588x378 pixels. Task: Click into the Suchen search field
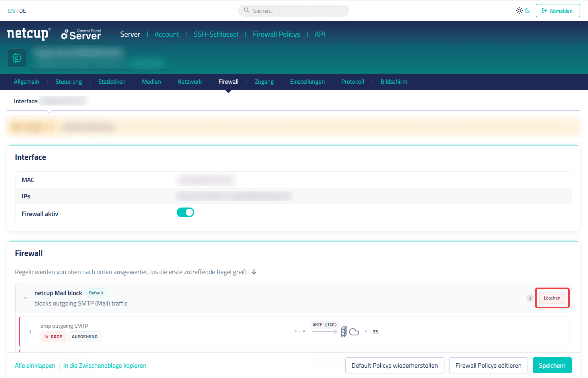coord(294,11)
